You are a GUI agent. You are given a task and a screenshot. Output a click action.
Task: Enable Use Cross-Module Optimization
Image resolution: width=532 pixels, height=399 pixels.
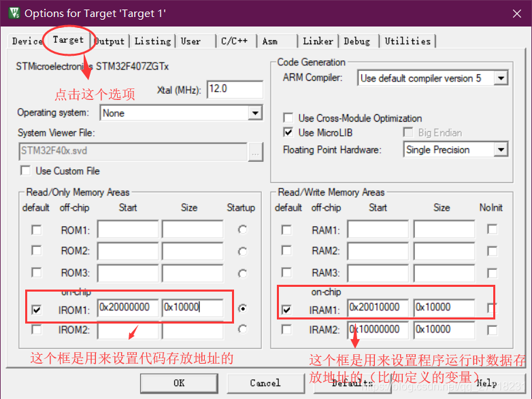coord(288,118)
